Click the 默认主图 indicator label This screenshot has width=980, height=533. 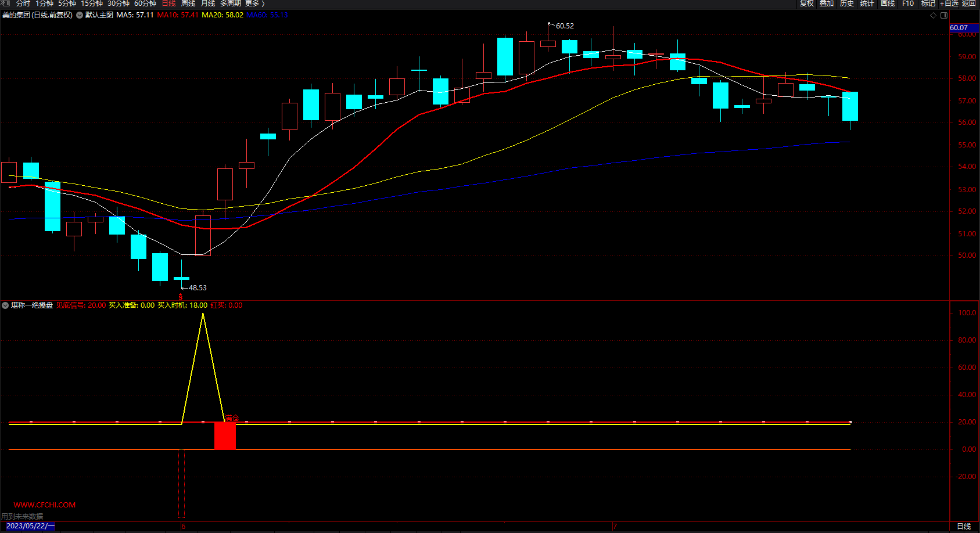(x=99, y=15)
